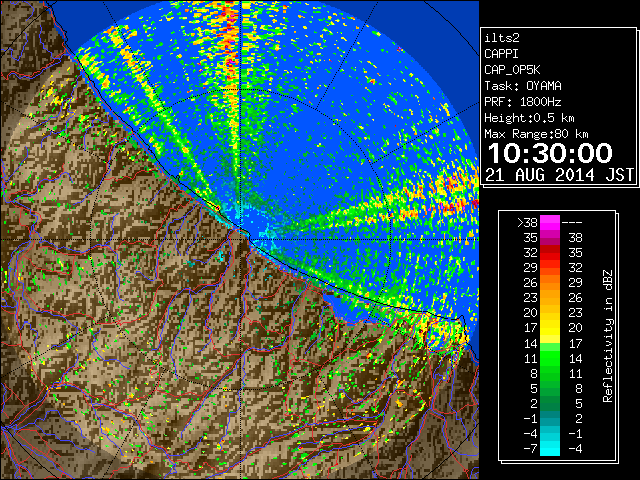
Task: Click the PRF: 1800Hz line
Action: click(x=523, y=102)
